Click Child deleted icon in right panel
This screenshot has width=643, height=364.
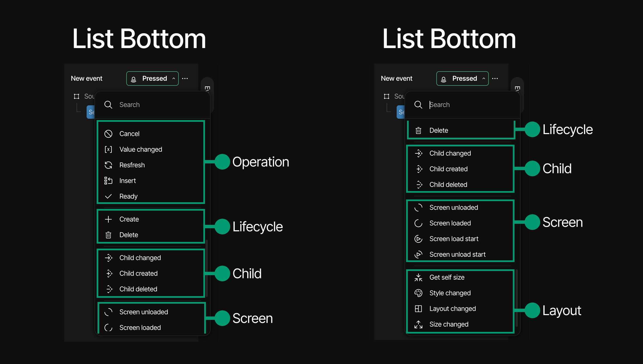[x=419, y=185]
